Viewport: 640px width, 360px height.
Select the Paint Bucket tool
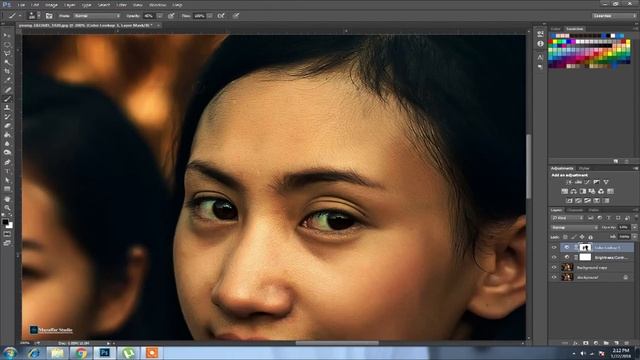7,135
